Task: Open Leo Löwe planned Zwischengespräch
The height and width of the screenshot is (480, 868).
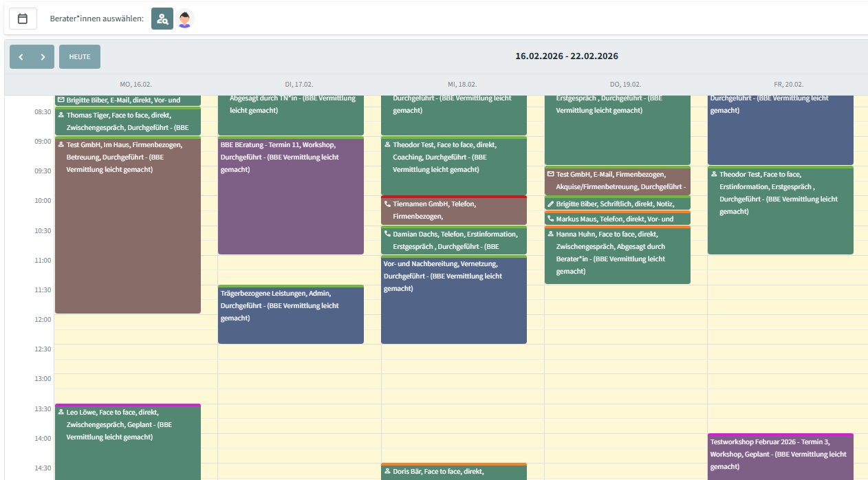Action: (x=127, y=440)
